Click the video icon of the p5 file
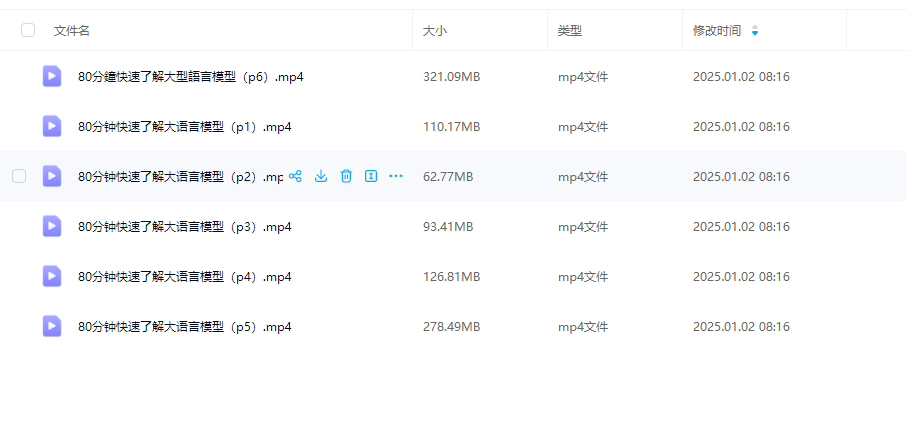This screenshot has height=426, width=907. (x=52, y=326)
